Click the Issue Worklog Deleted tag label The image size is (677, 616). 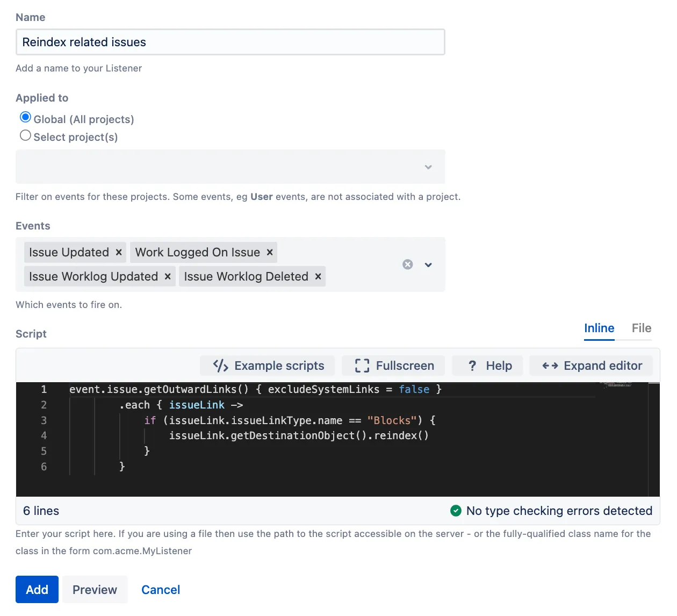coord(246,277)
